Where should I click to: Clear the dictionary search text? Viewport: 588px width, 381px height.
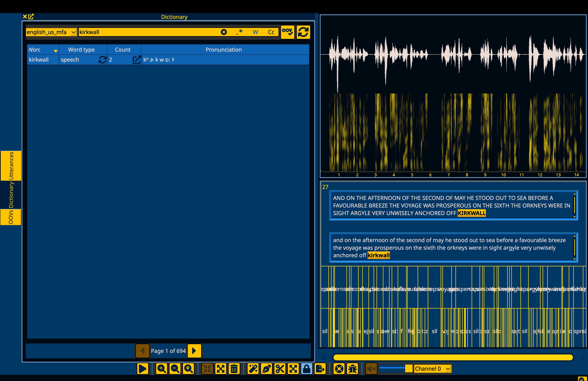coord(224,32)
